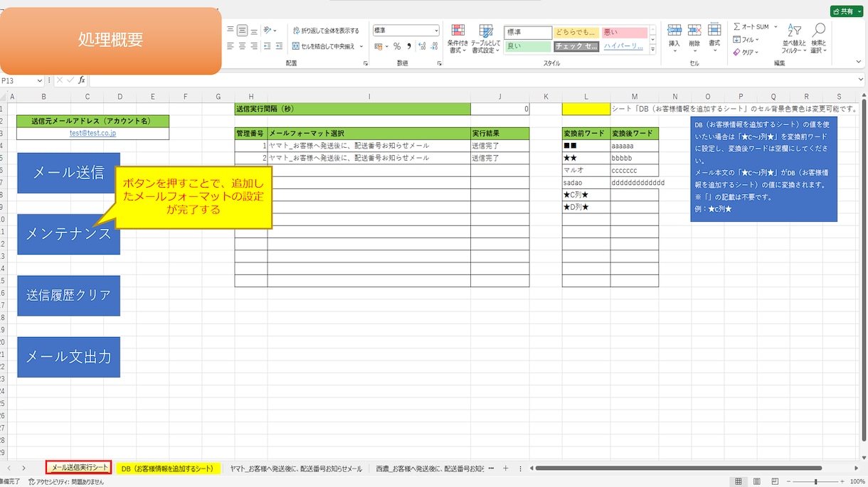Click the center align text icon
The image size is (868, 487).
(x=243, y=46)
